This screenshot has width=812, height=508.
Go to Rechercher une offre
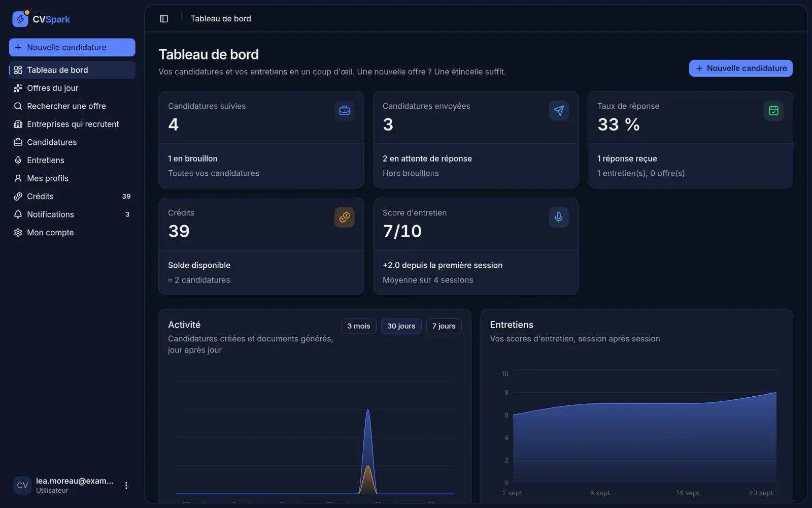(x=72, y=106)
